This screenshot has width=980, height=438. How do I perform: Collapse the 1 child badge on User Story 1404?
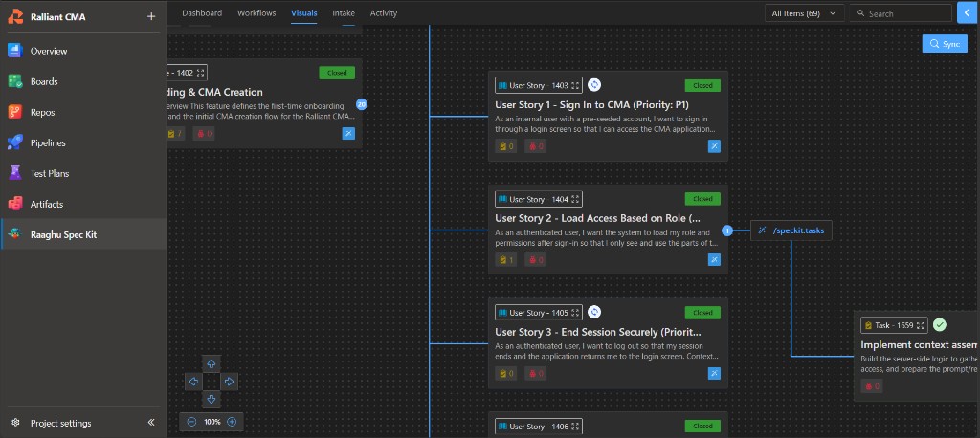tap(727, 230)
